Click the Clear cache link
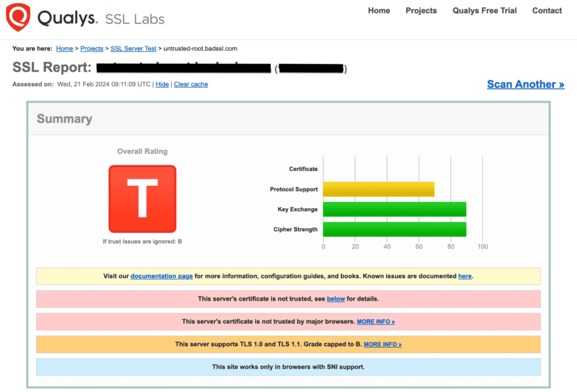The image size is (577, 392). 190,84
